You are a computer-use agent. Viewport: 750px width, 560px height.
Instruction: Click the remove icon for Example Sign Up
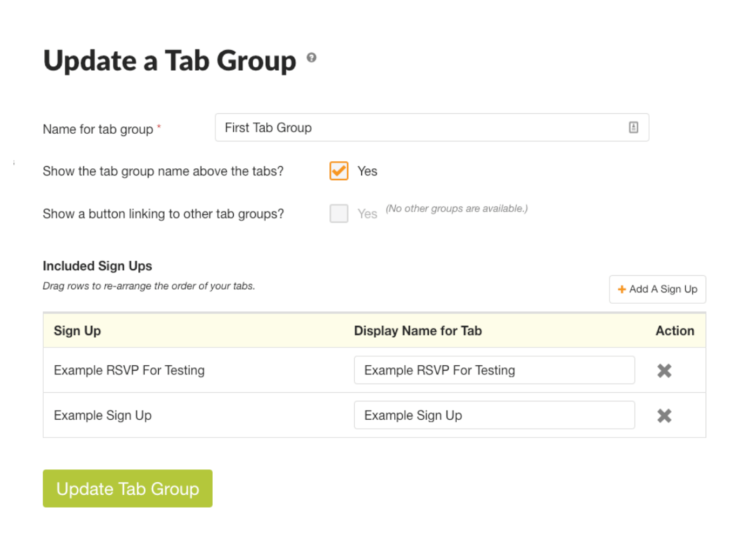click(x=664, y=415)
